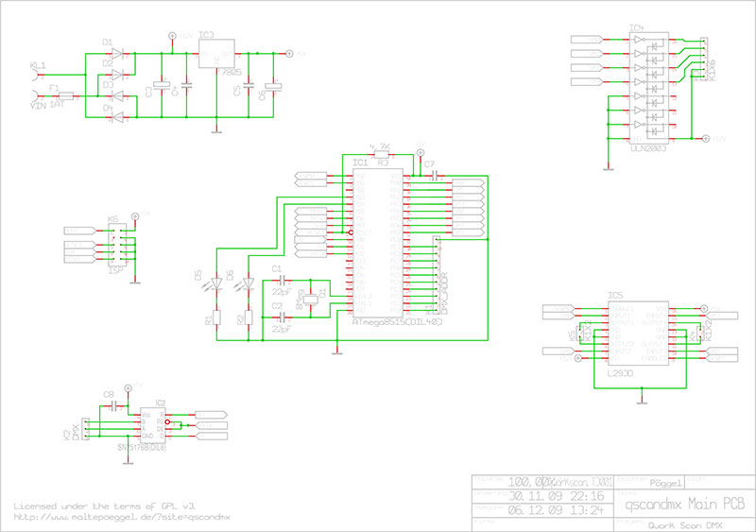Click capacitor C1 labeled 22pF
Screen dimensions: 756x532
point(281,280)
